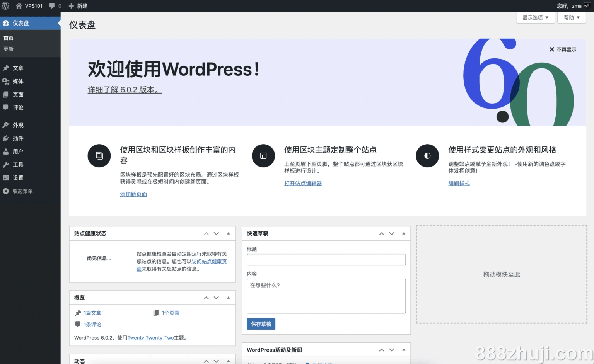Click the 仪表盘 sidebar menu label
Viewport: 594px width, 364px height.
21,23
